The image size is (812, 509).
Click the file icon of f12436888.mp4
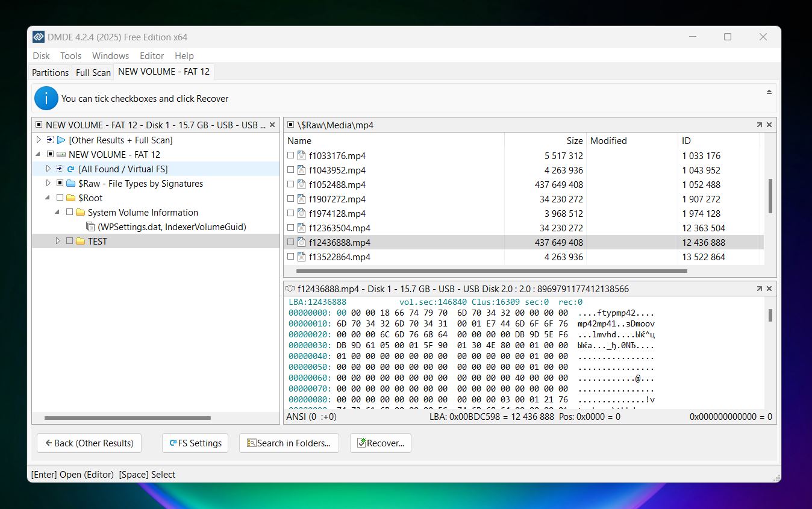click(x=302, y=242)
